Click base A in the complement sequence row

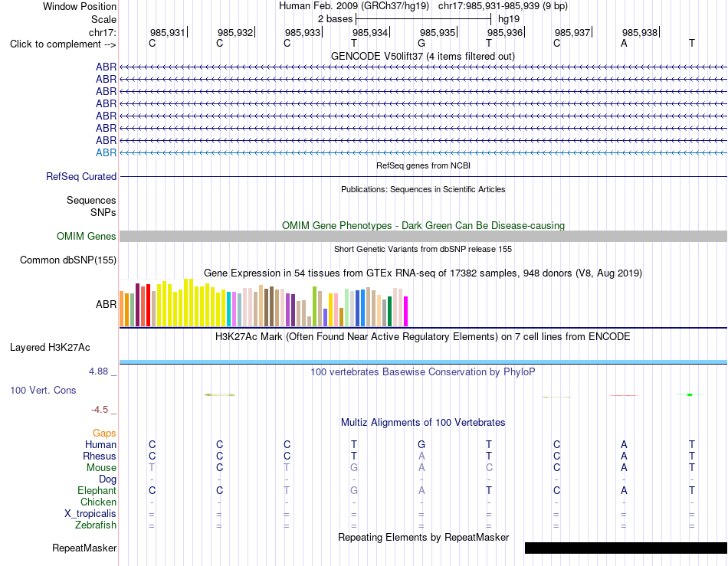624,43
